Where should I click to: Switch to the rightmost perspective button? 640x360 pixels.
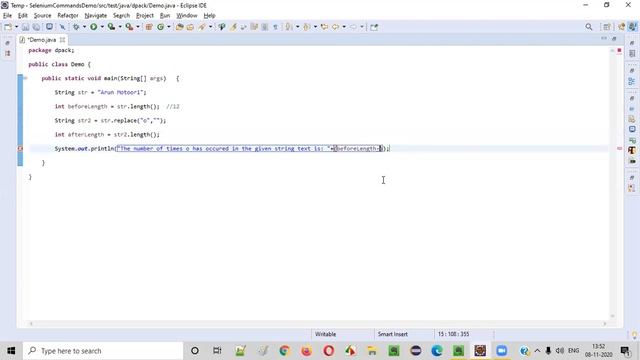click(x=632, y=27)
